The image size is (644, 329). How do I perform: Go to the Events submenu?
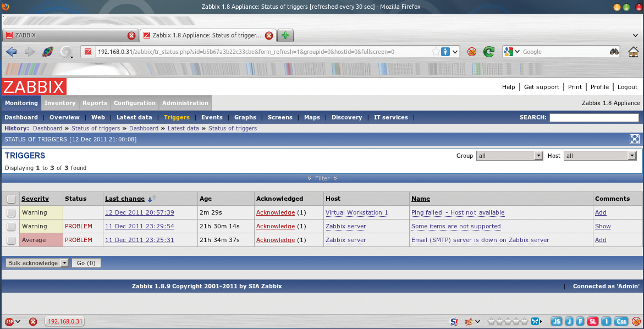pos(212,118)
